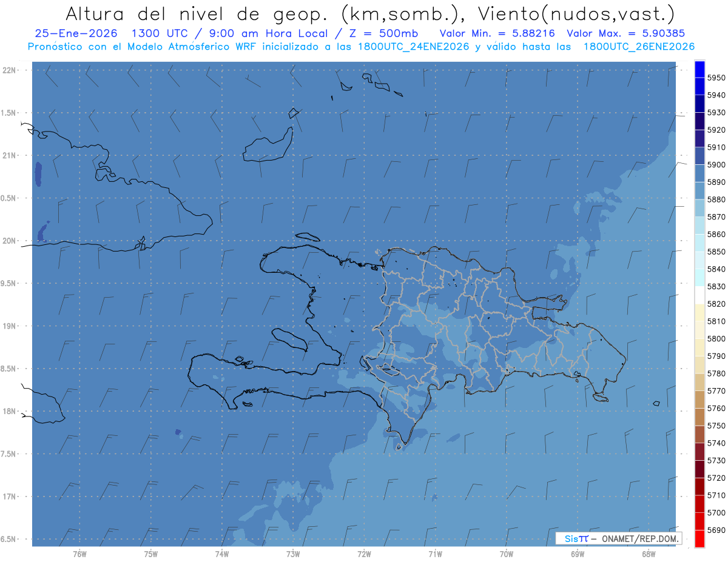The height and width of the screenshot is (562, 728).
Task: Click the 'Valor Max. = 5.90385' value
Action: coord(626,33)
